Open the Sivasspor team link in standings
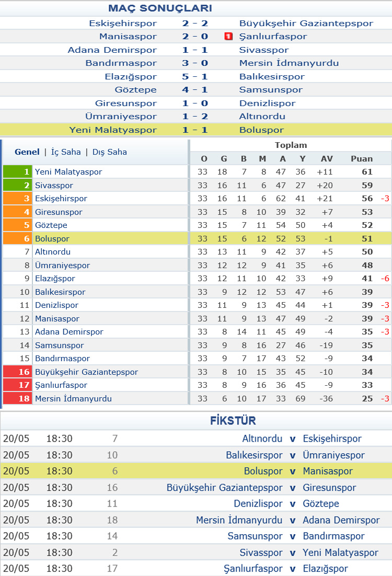The width and height of the screenshot is (392, 576). (54, 186)
